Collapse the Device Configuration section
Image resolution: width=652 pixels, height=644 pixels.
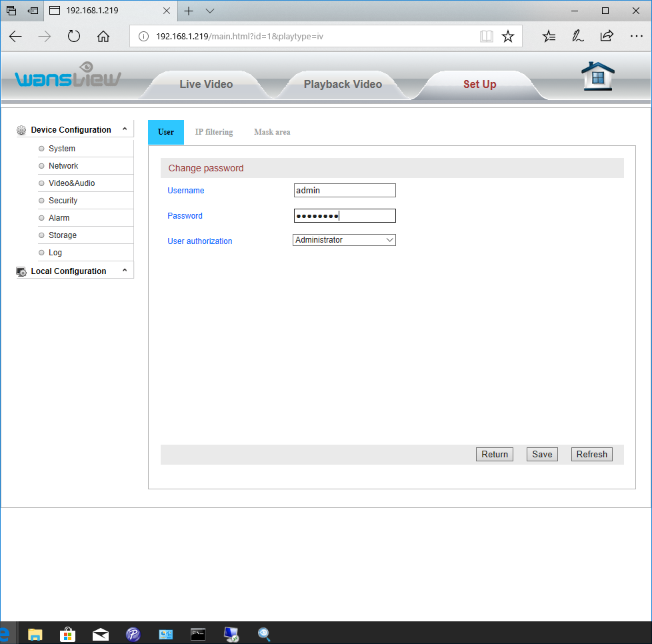[x=124, y=129]
